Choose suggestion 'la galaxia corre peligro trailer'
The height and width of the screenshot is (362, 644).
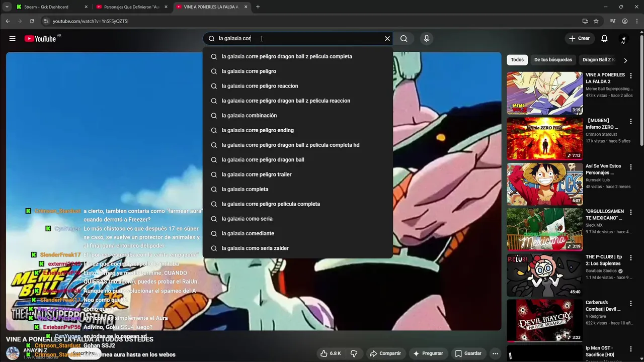tap(298, 174)
